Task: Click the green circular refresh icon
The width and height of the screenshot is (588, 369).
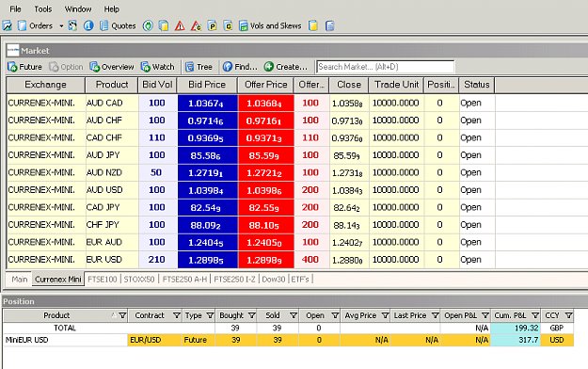Action: [x=148, y=26]
